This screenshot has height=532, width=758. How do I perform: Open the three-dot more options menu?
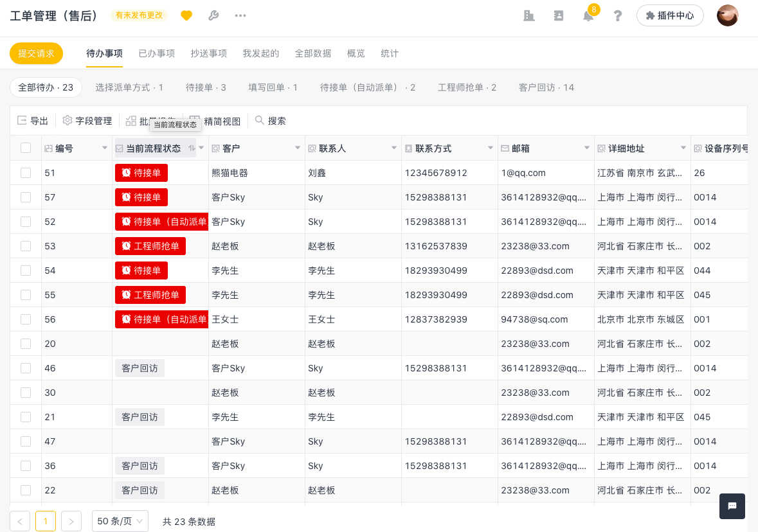pyautogui.click(x=240, y=16)
